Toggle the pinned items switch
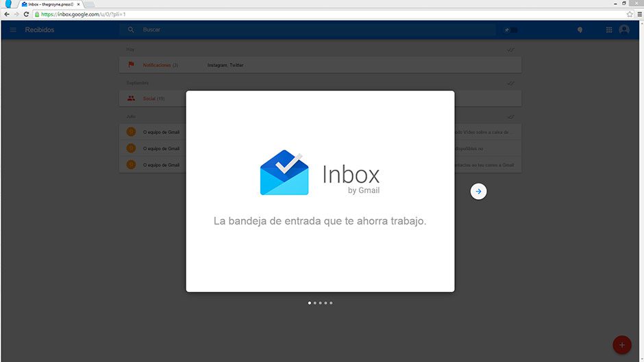This screenshot has height=362, width=644. pos(511,30)
